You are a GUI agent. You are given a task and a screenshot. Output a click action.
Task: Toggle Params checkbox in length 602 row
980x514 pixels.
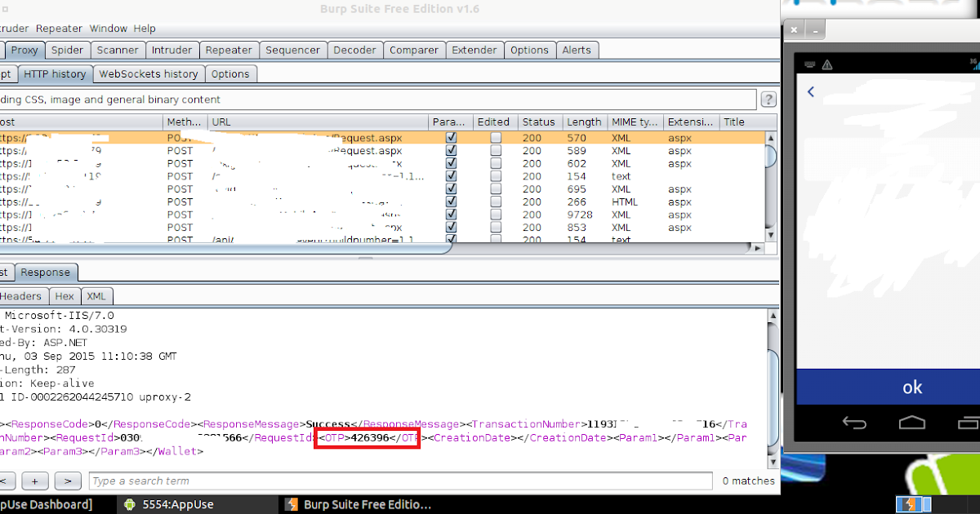[451, 163]
